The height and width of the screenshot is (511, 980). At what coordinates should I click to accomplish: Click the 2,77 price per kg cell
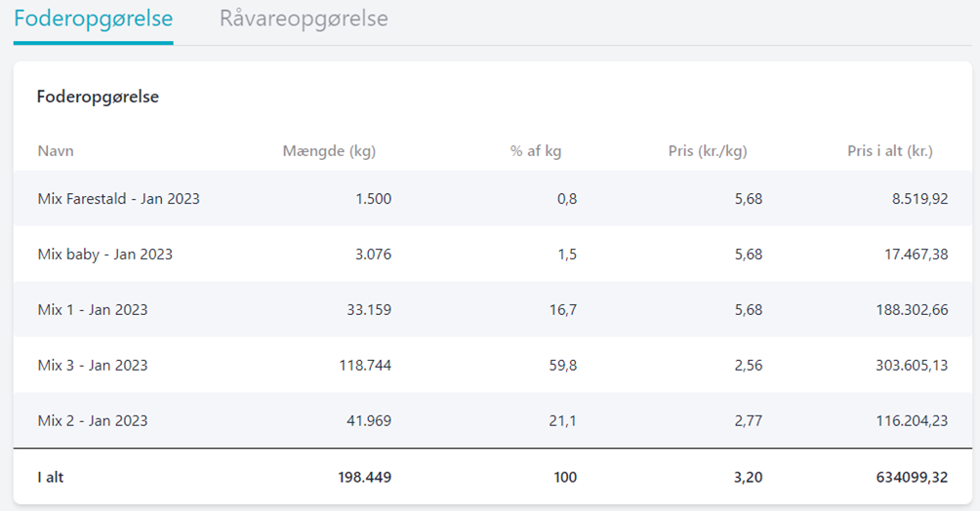748,421
